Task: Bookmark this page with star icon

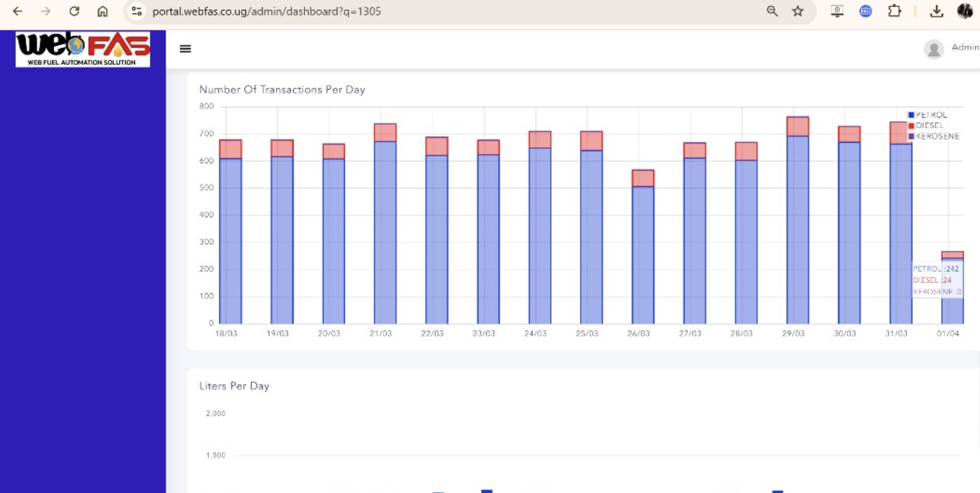Action: pos(798,11)
